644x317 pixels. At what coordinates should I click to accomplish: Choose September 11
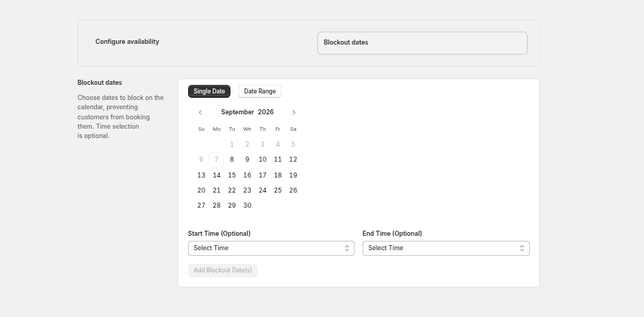tap(278, 160)
